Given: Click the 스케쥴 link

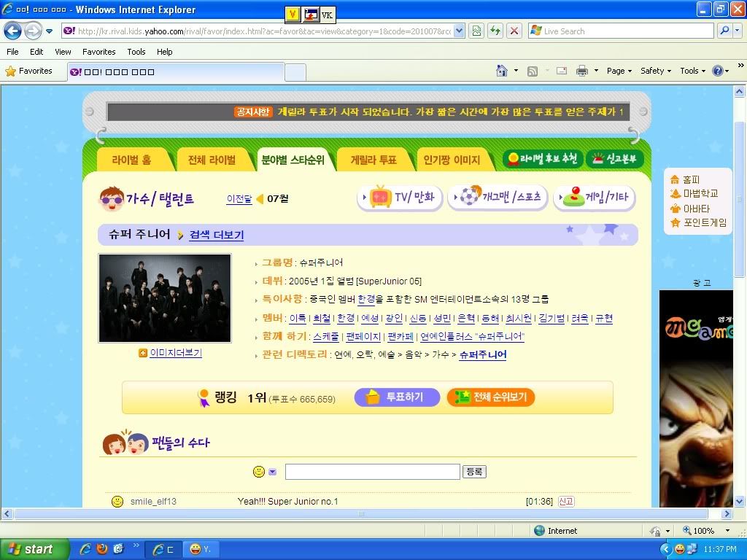Looking at the screenshot, I should pos(326,337).
